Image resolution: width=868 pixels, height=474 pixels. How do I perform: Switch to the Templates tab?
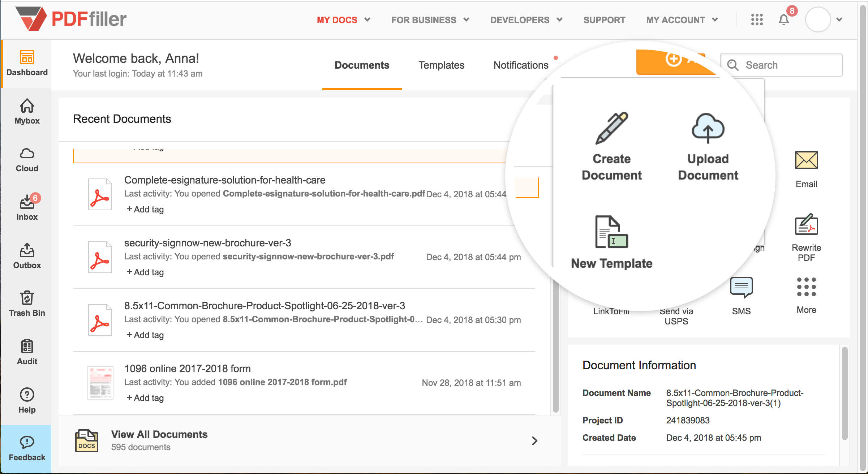(441, 65)
